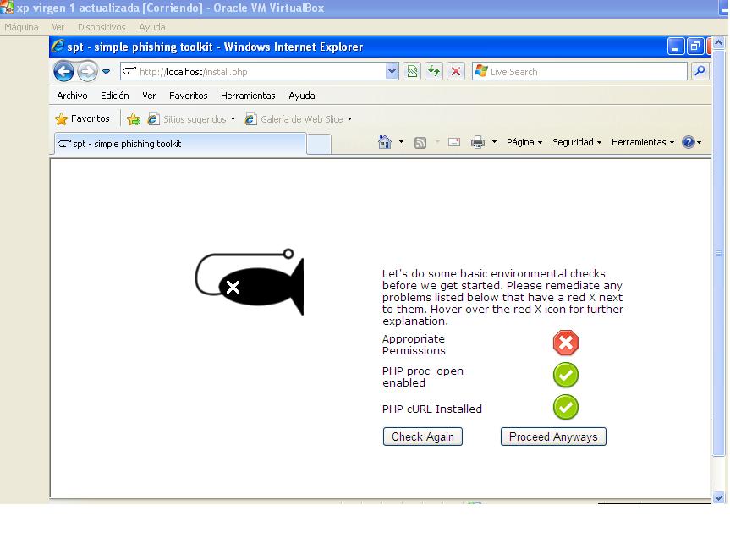The image size is (730, 560).
Task: Open the VirtualBox Dispositivos menu
Action: [102, 27]
